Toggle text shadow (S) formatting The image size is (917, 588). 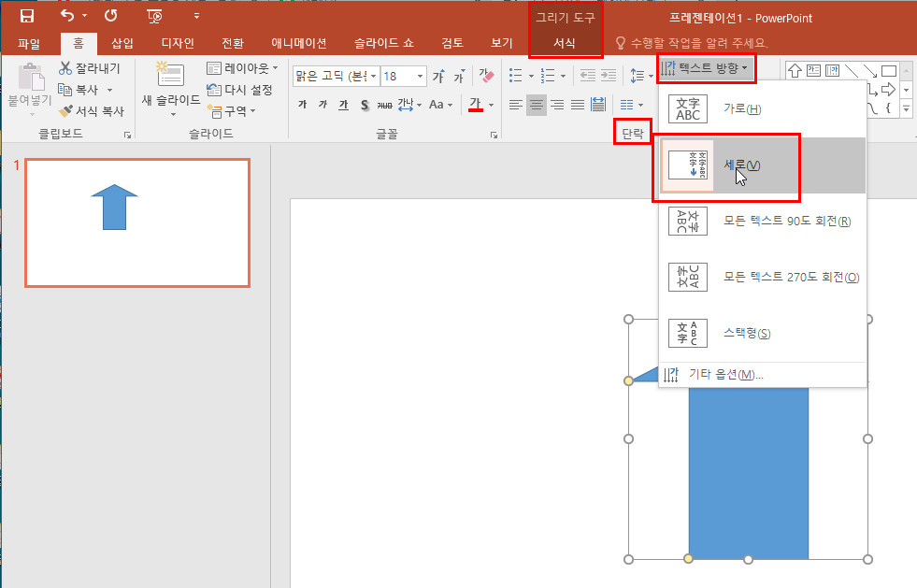coord(365,105)
